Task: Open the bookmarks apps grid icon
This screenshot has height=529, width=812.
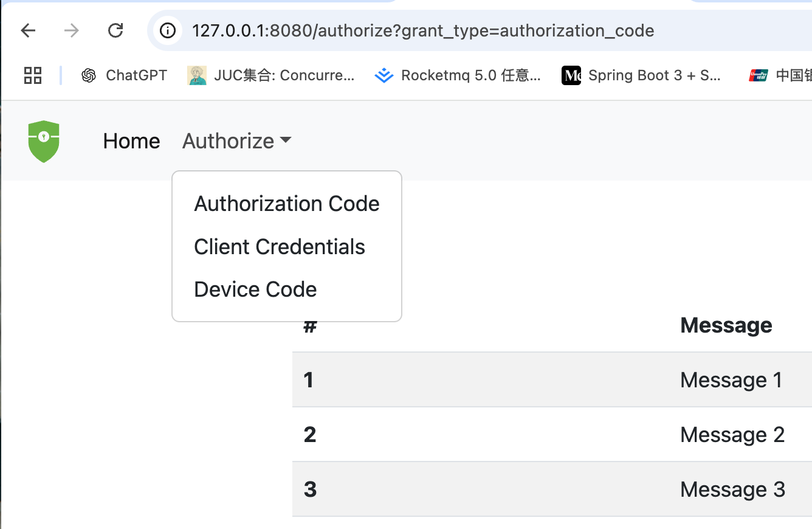Action: 32,75
